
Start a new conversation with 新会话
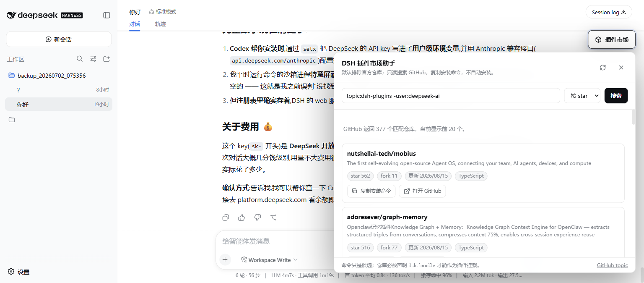pyautogui.click(x=59, y=39)
